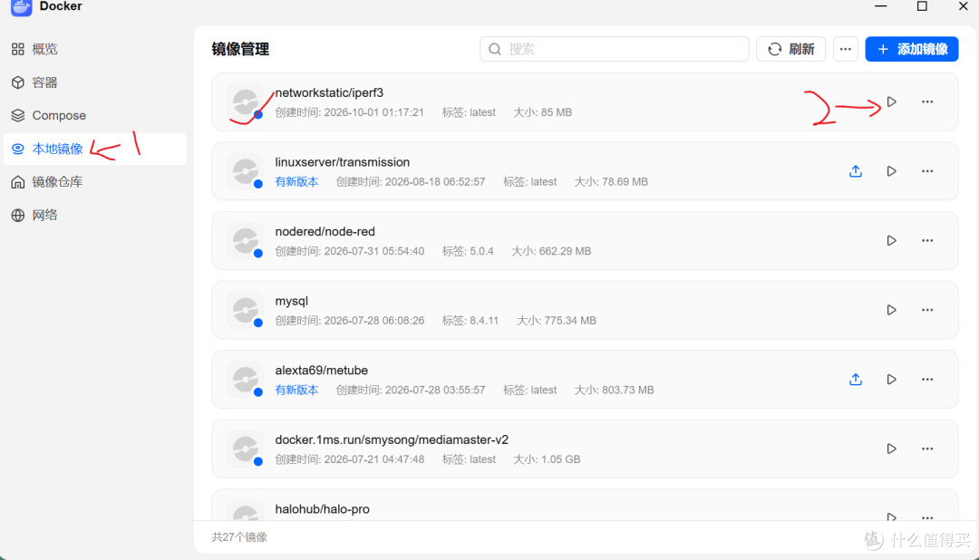Viewport: 979px width, 560px height.
Task: Click the 刷新 refresh button
Action: coord(790,49)
